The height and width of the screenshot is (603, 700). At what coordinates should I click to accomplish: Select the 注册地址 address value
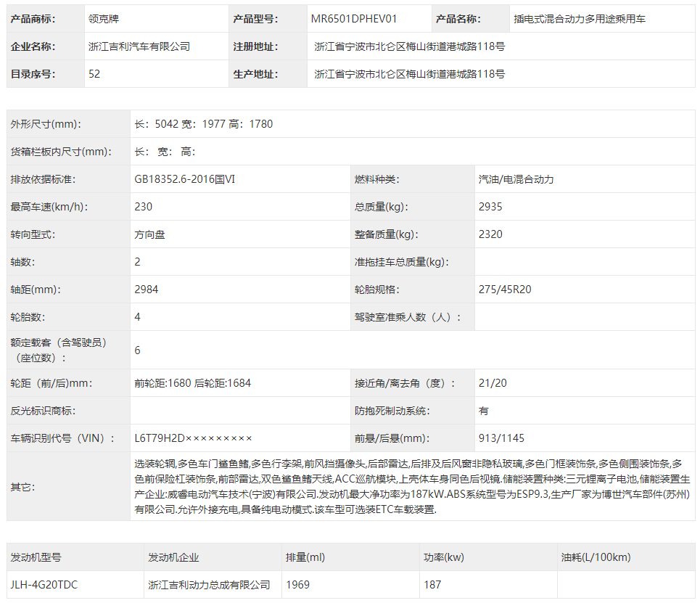coord(409,46)
